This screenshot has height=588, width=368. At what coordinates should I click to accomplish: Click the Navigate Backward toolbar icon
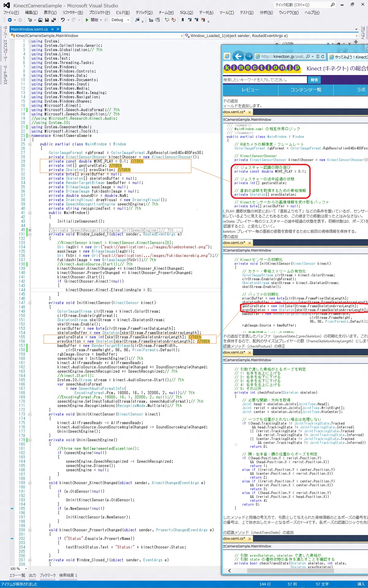(10, 20)
